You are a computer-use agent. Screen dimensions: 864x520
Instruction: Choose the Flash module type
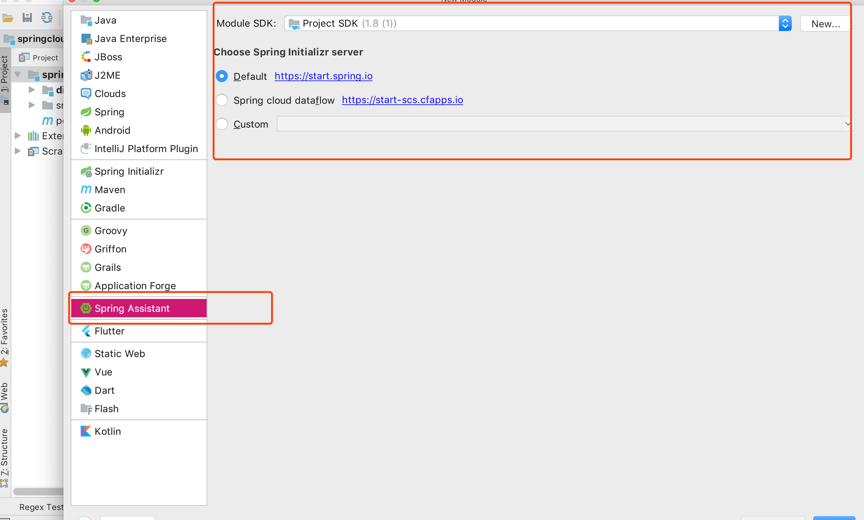[139, 409]
